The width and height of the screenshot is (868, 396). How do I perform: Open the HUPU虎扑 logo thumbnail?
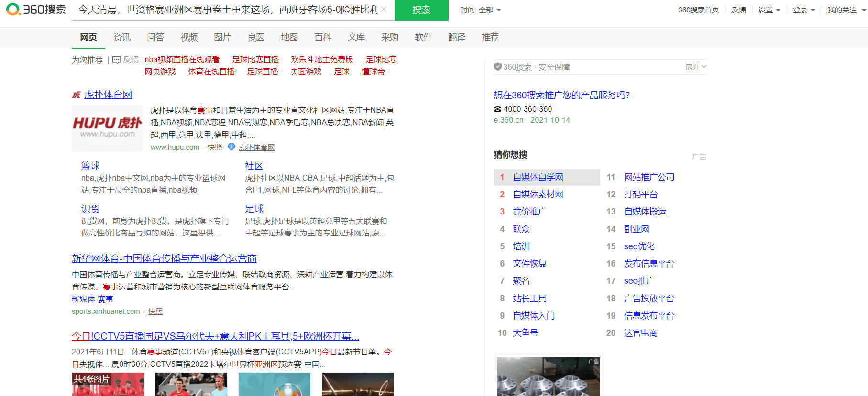click(x=108, y=128)
